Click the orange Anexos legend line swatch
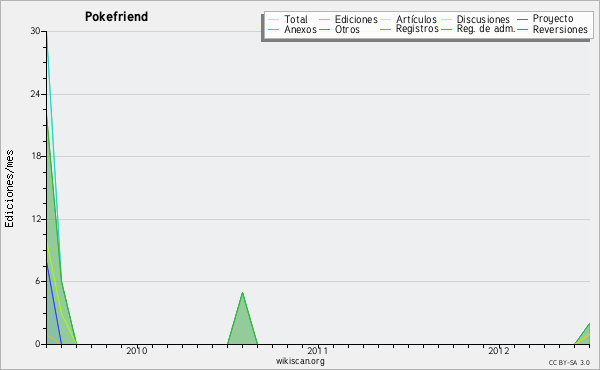This screenshot has height=370, width=600. pyautogui.click(x=274, y=29)
